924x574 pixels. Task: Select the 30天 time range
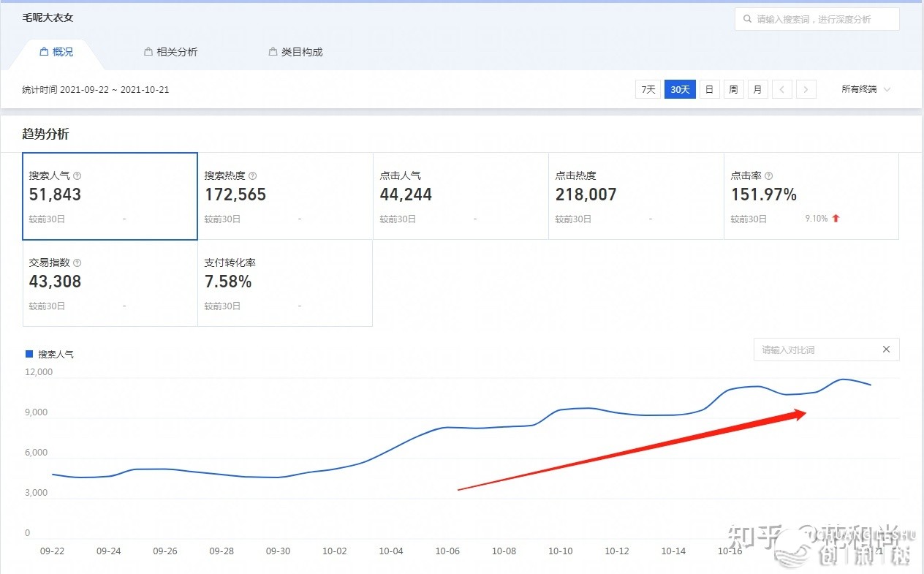[680, 90]
